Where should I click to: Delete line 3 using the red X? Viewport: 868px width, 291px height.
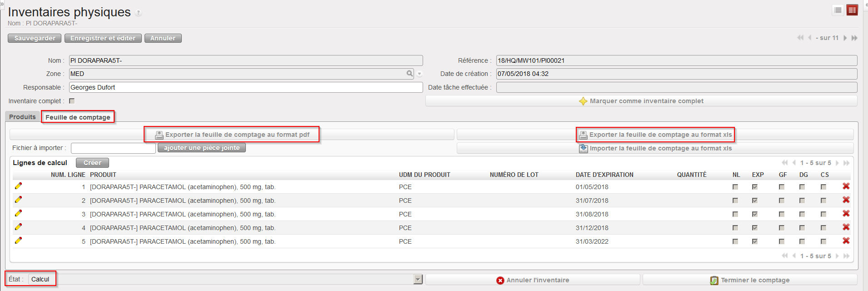pyautogui.click(x=846, y=214)
